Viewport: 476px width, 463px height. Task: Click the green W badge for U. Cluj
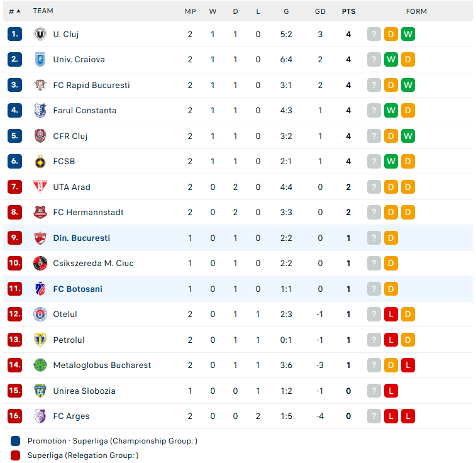click(407, 34)
